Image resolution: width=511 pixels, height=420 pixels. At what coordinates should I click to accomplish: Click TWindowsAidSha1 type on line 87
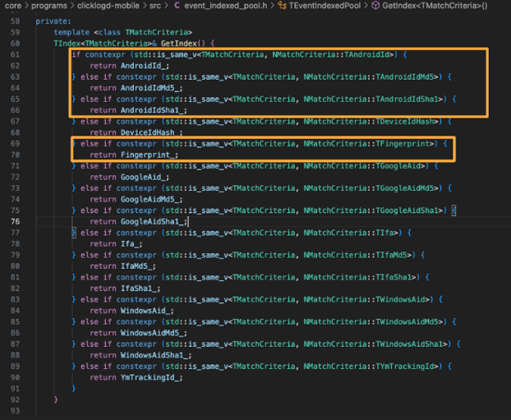click(409, 344)
